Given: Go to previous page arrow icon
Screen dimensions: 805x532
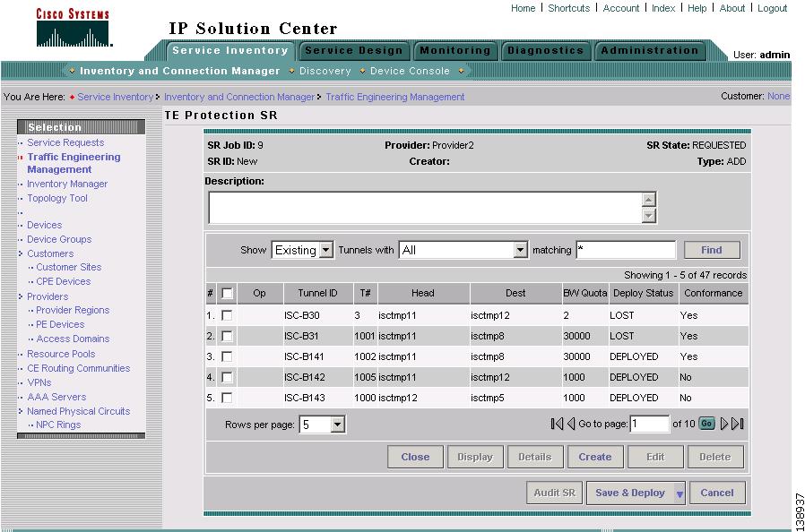Looking at the screenshot, I should pyautogui.click(x=570, y=424).
